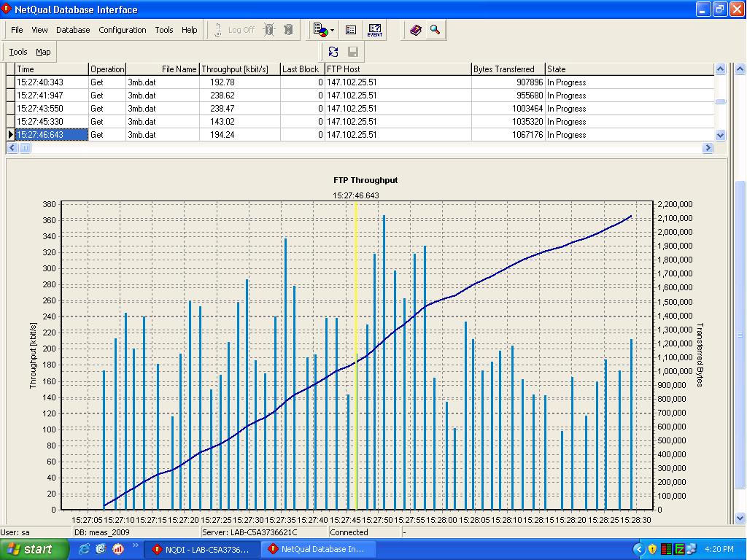Click the network computers tray icon
This screenshot has width=747, height=560.
[692, 549]
